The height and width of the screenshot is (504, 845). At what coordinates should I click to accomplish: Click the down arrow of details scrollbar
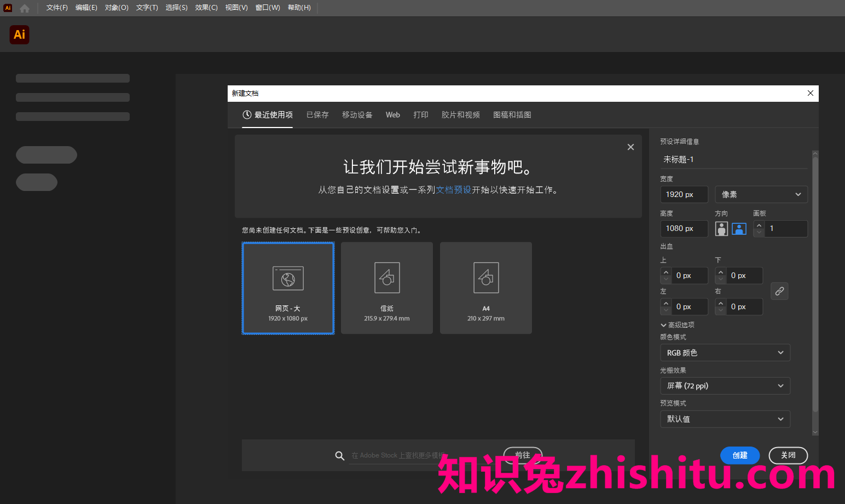click(x=815, y=432)
